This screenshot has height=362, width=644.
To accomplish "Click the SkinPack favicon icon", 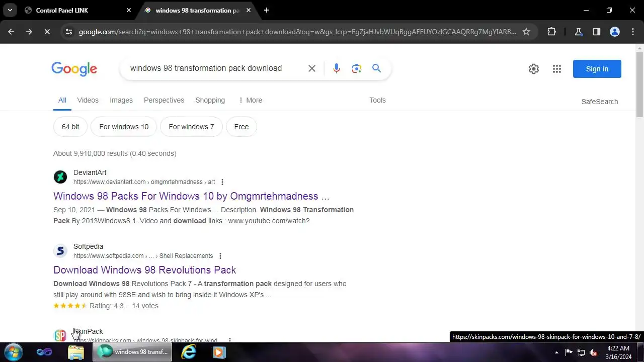I will pyautogui.click(x=60, y=335).
